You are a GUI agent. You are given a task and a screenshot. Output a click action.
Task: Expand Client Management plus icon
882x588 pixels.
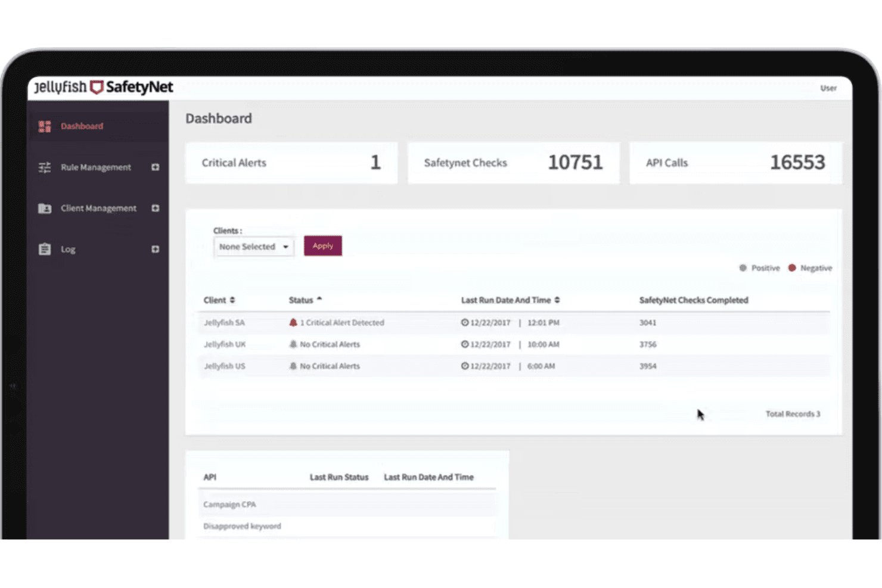coord(156,209)
